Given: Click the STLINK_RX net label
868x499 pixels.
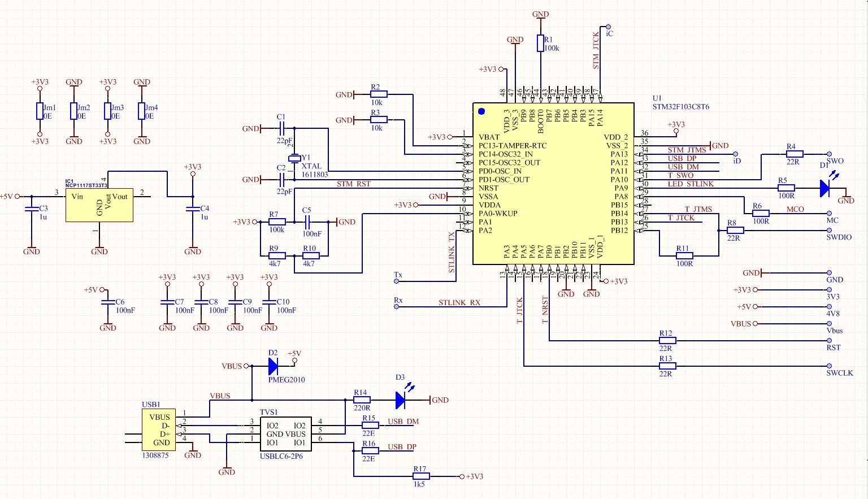Looking at the screenshot, I should pyautogui.click(x=459, y=302).
